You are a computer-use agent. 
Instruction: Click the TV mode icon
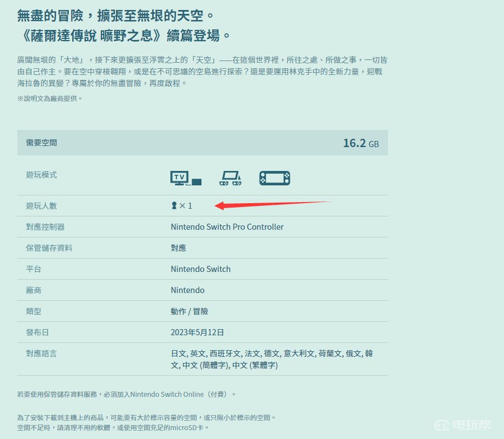pos(185,178)
